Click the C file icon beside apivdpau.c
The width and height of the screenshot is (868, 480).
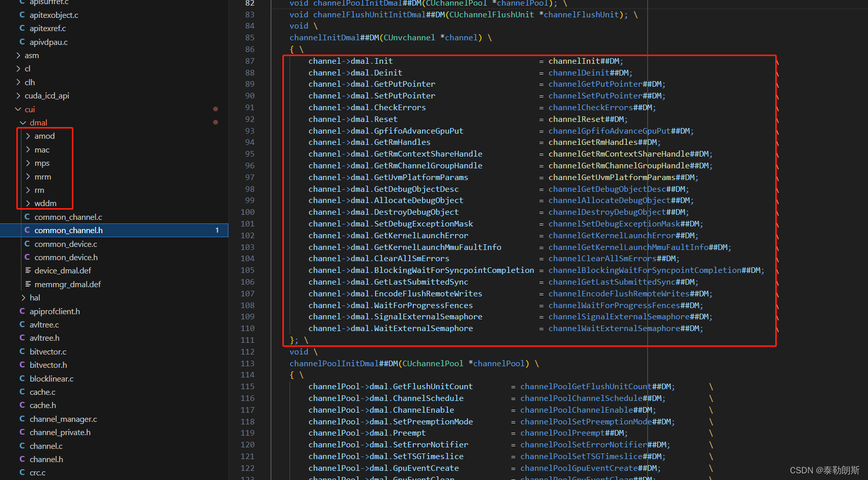[x=22, y=42]
